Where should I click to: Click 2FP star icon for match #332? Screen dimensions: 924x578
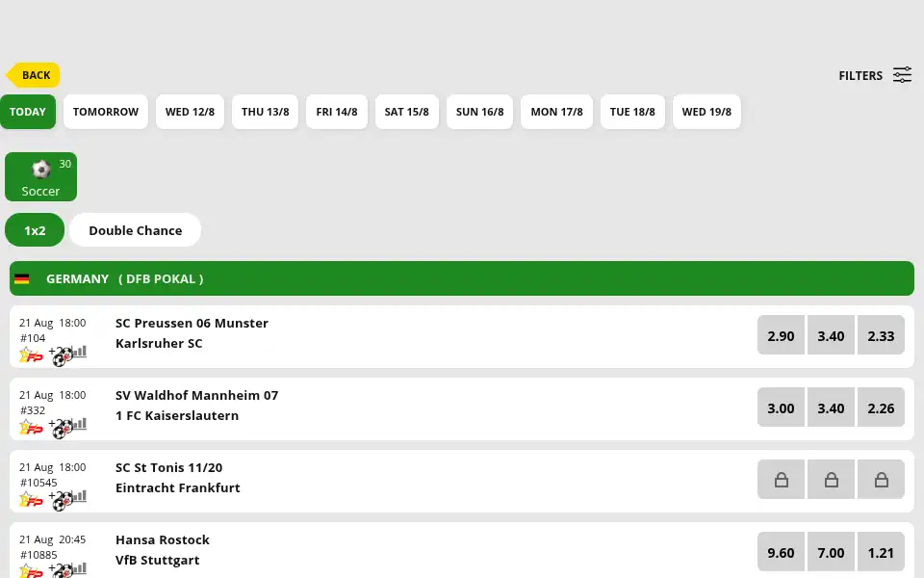tap(31, 427)
